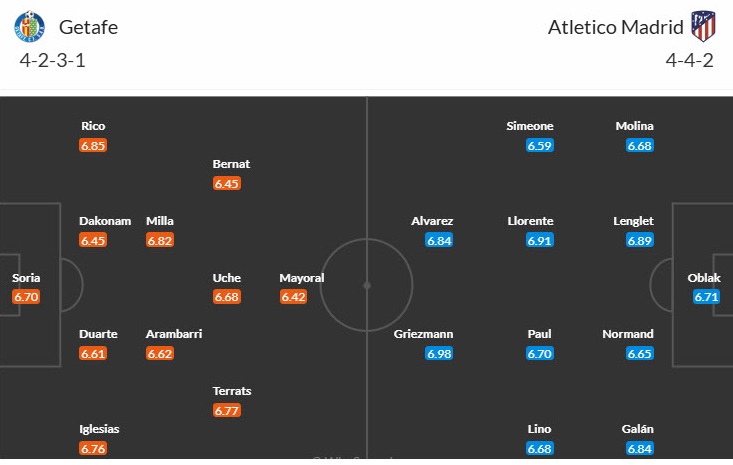Click Uche's 6.68 rating badge
Image resolution: width=733 pixels, height=465 pixels.
(x=227, y=297)
